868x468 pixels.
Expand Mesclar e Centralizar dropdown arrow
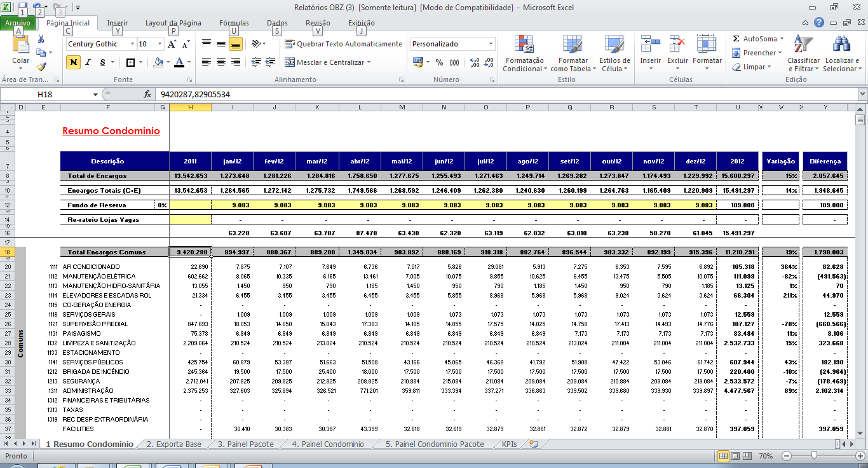point(369,62)
